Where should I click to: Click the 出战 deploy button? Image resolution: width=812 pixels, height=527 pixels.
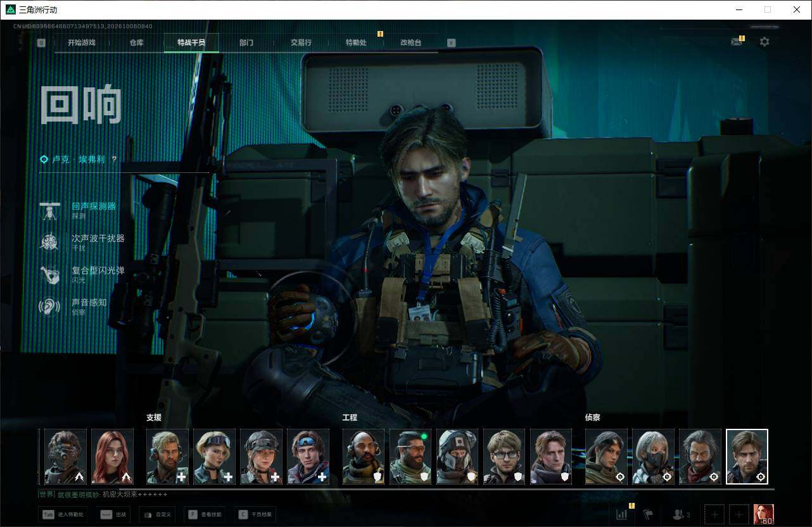click(x=114, y=515)
